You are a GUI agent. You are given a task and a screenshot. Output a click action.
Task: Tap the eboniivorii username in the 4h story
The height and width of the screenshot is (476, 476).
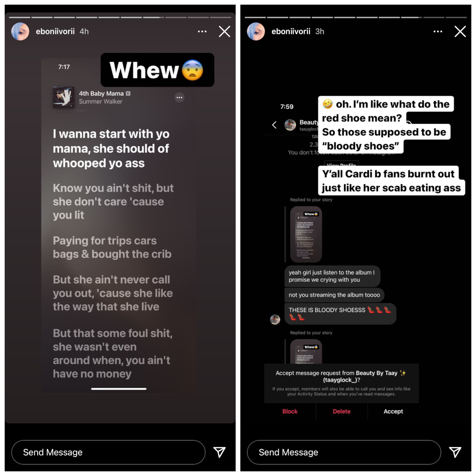(x=55, y=31)
